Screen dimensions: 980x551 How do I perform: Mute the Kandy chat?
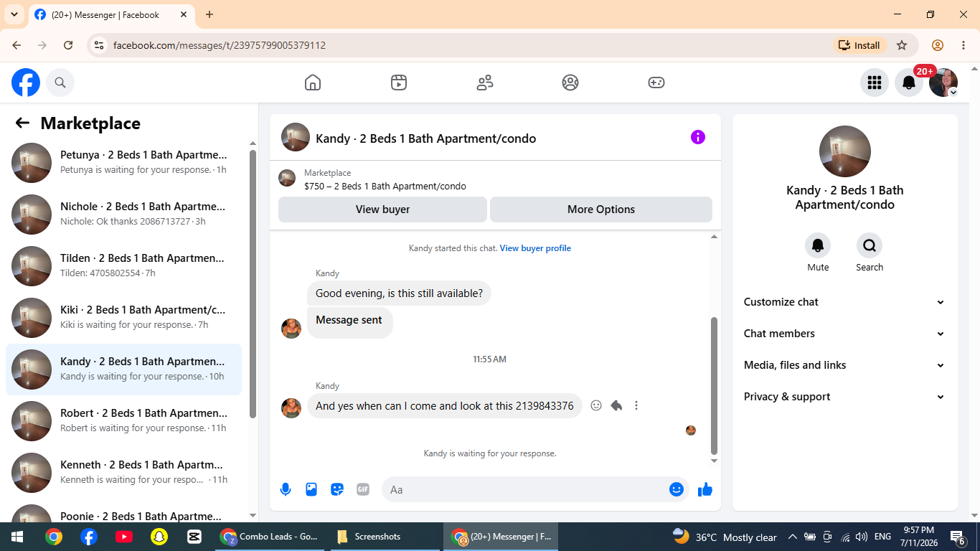coord(818,246)
